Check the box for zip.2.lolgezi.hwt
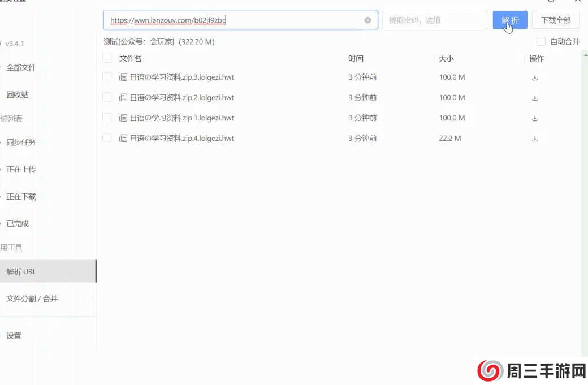 tap(107, 98)
